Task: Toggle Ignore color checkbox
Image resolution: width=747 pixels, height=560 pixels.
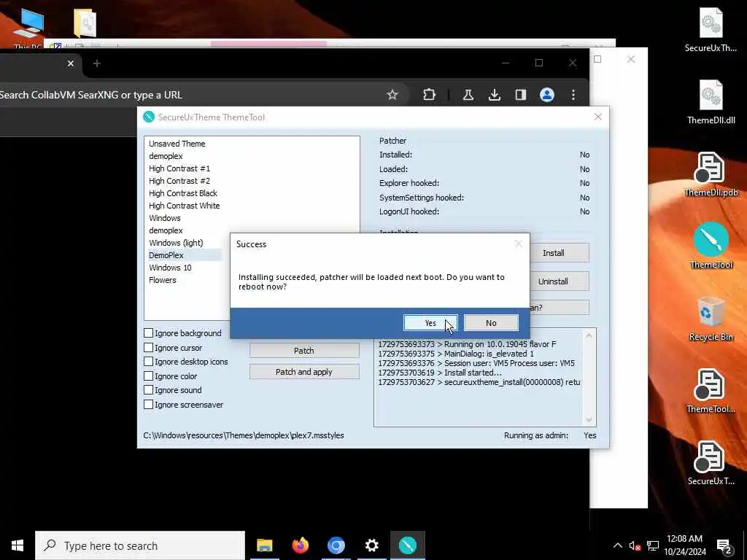Action: [149, 376]
